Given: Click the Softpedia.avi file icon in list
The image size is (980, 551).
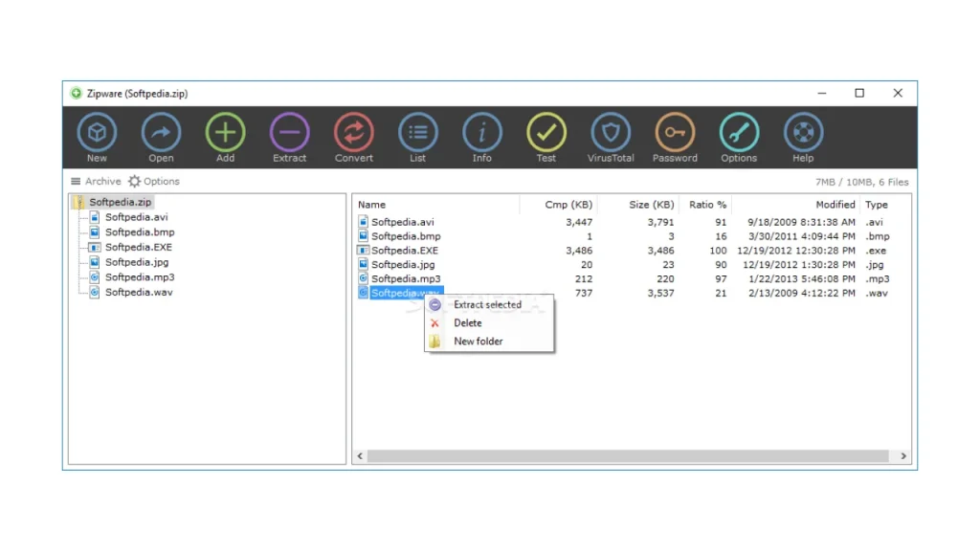Looking at the screenshot, I should (x=363, y=221).
